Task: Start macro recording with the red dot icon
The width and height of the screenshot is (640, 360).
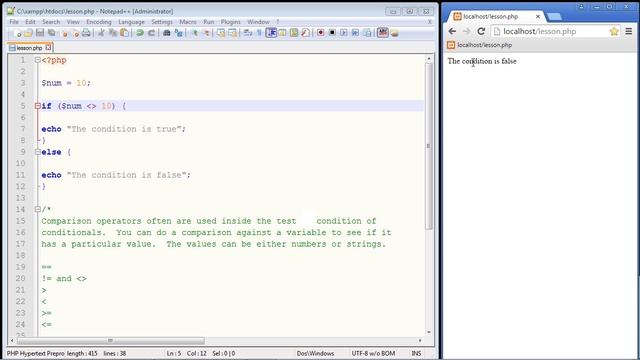Action: (x=321, y=33)
